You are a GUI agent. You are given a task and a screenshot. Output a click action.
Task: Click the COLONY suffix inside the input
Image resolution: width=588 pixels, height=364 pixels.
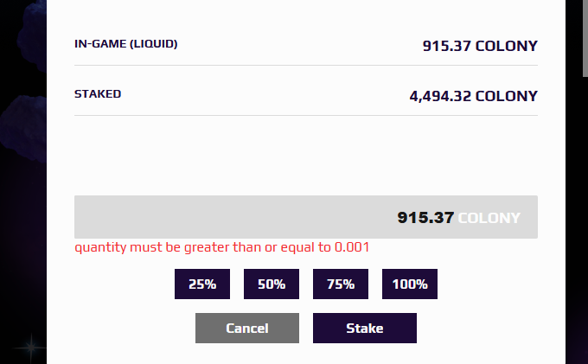489,218
